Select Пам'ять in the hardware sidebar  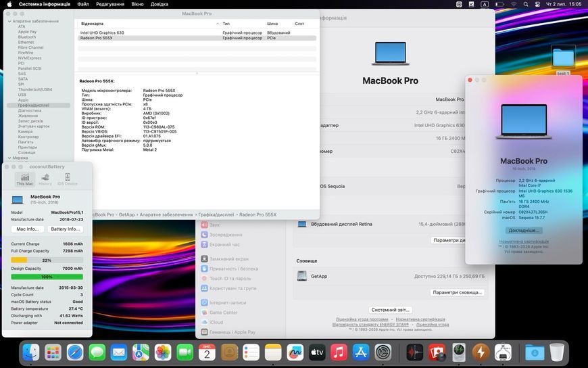(x=26, y=142)
